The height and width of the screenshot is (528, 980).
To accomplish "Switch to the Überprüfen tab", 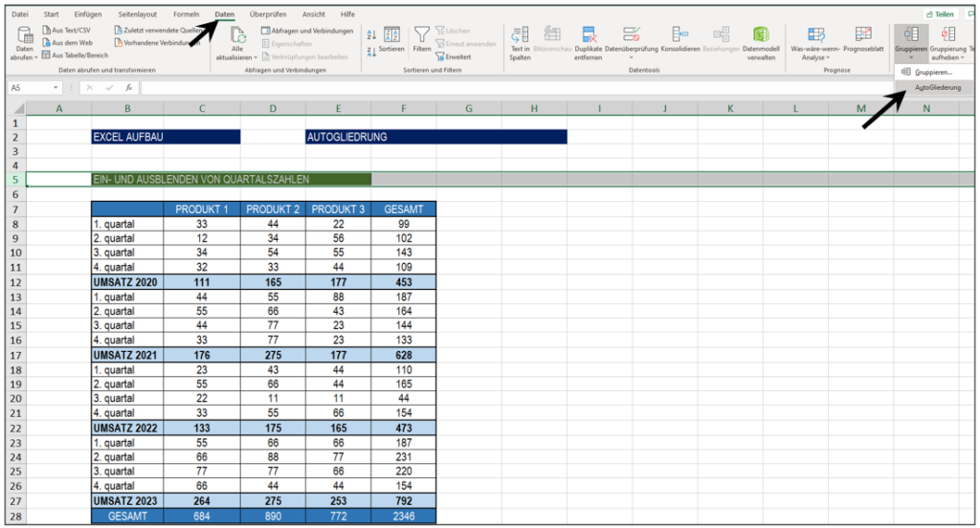I will pyautogui.click(x=268, y=13).
